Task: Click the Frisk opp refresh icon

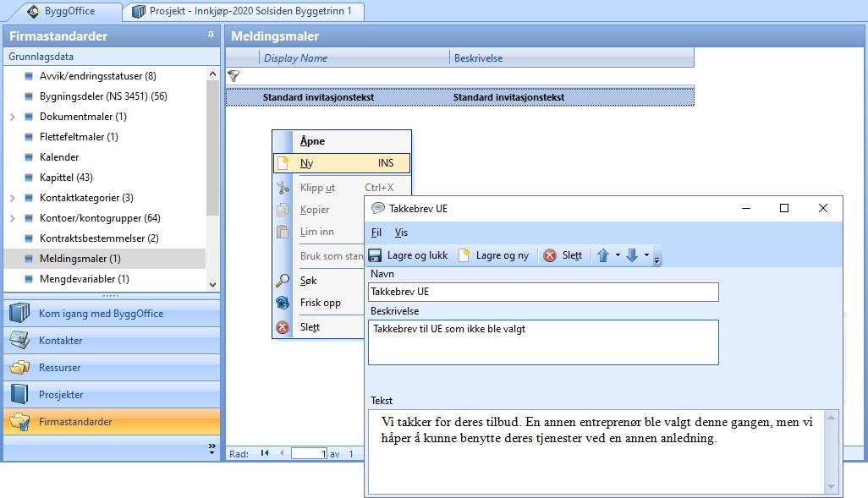Action: click(x=283, y=303)
